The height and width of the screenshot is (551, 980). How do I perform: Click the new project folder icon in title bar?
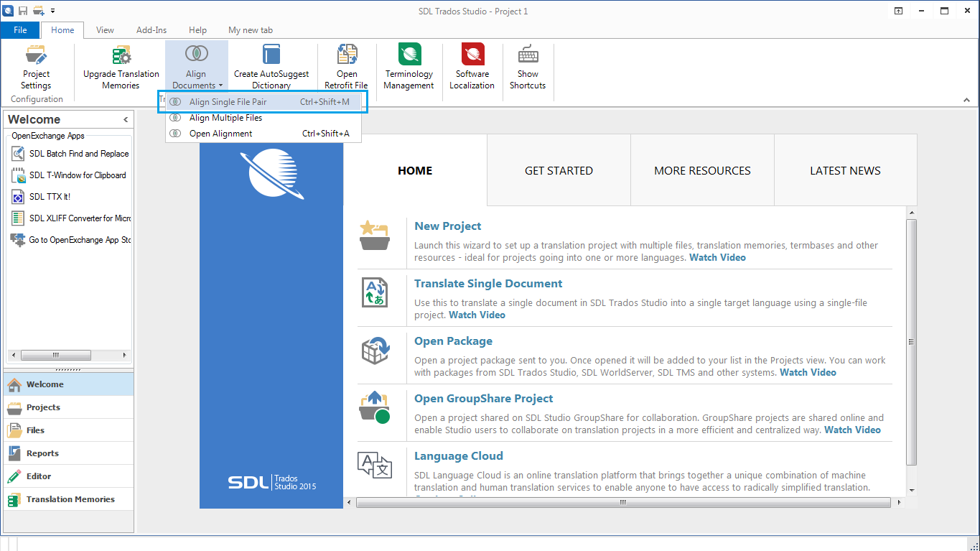[39, 11]
